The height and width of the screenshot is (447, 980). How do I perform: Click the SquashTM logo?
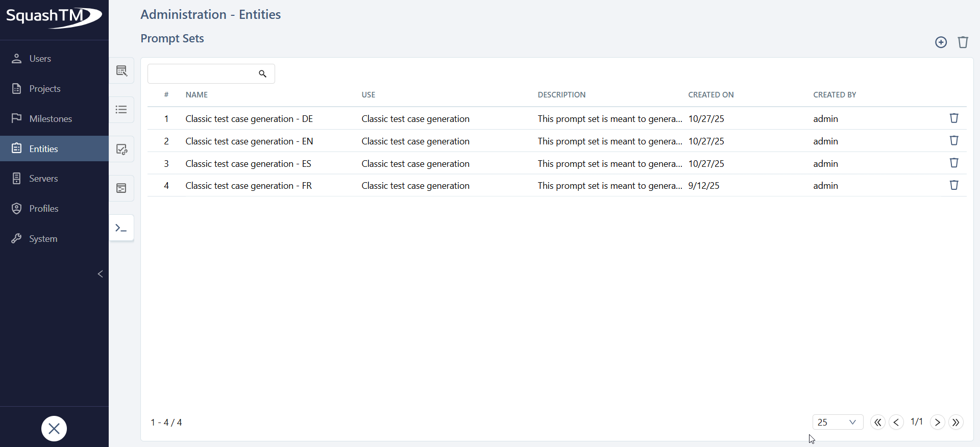coord(54,17)
